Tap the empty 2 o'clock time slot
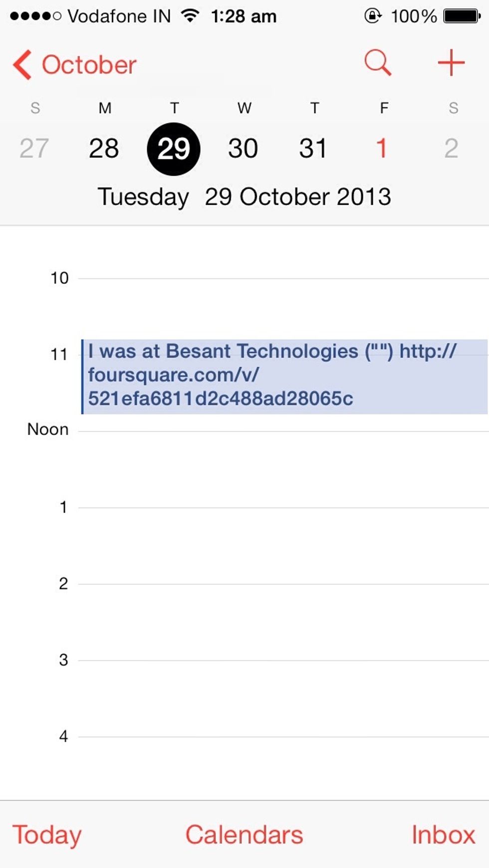This screenshot has width=489, height=868. [283, 622]
